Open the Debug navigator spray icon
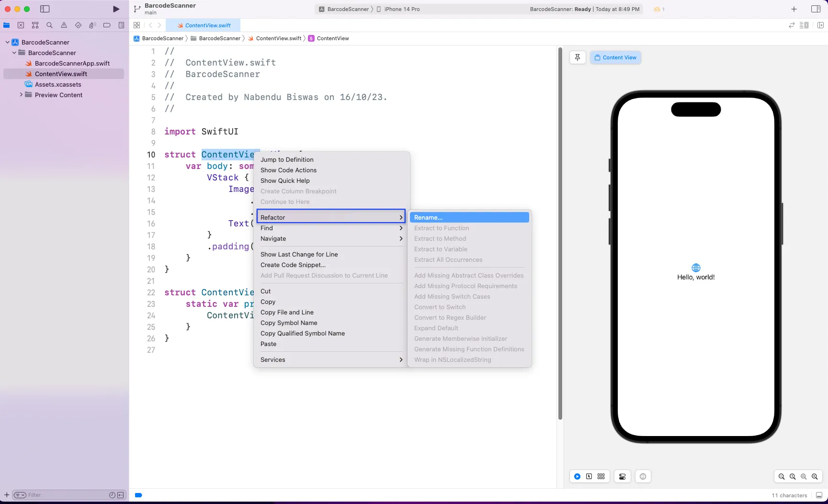 (92, 25)
